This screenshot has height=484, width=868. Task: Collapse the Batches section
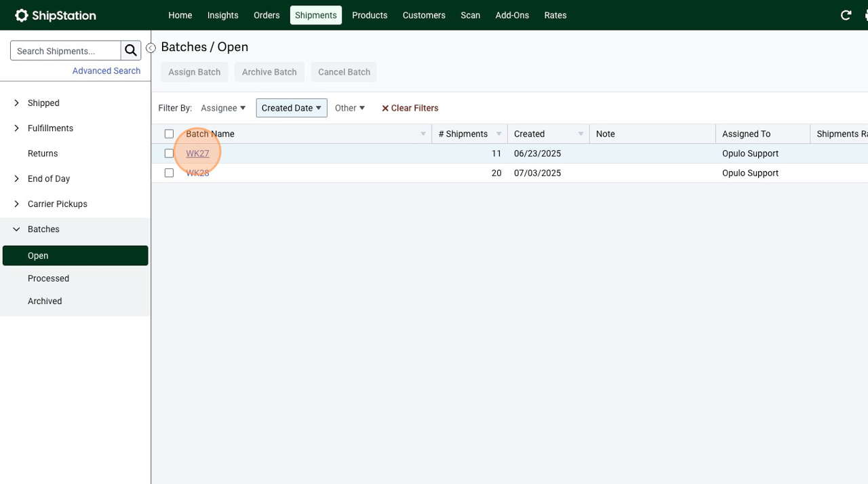[17, 229]
